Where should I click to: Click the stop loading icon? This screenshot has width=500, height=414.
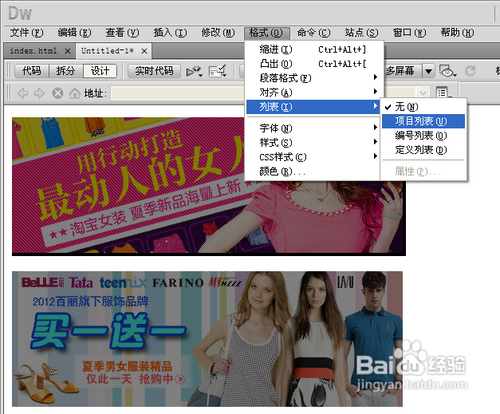[58, 93]
